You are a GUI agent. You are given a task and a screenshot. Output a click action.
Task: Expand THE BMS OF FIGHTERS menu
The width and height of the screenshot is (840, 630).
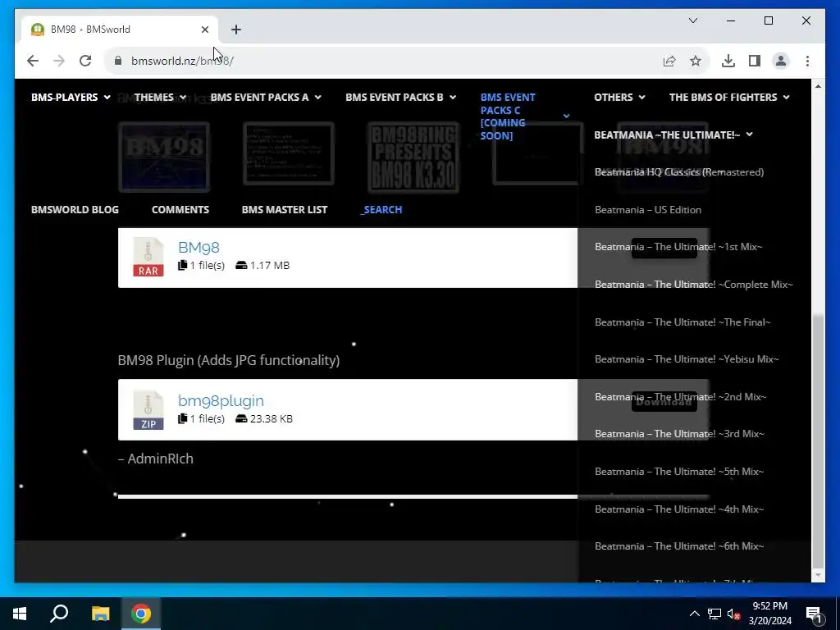tap(729, 97)
